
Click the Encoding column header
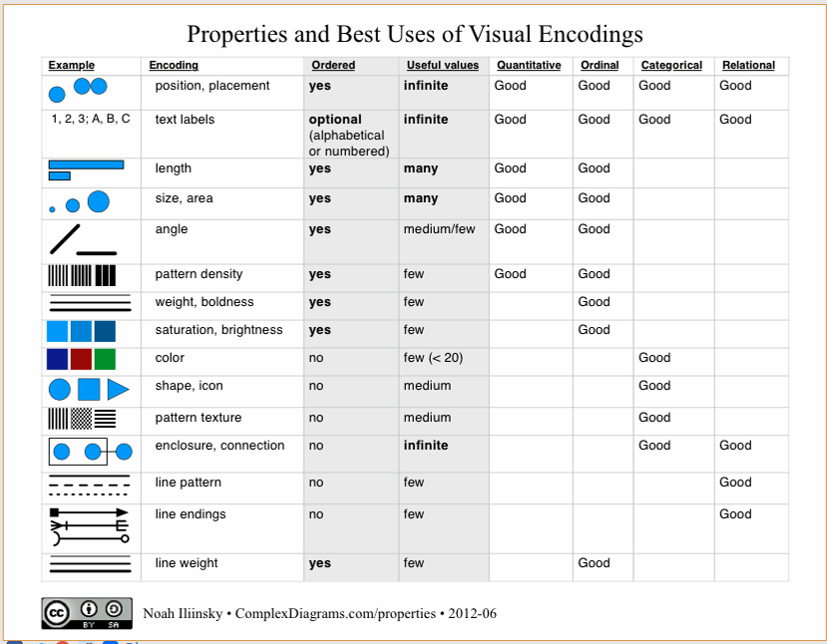[x=174, y=65]
